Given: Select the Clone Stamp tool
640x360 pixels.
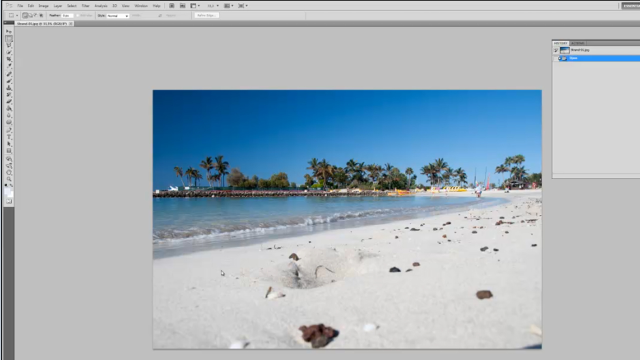Looking at the screenshot, I should tap(9, 88).
